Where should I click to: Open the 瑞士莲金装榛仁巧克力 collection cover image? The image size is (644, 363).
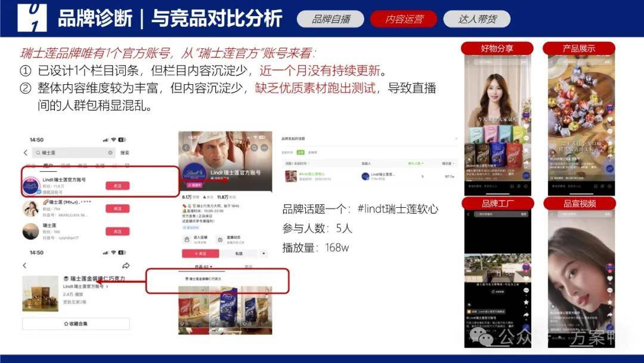(x=41, y=294)
